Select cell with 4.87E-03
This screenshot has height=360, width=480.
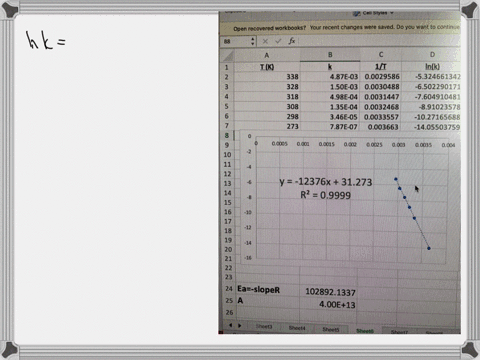click(x=330, y=77)
